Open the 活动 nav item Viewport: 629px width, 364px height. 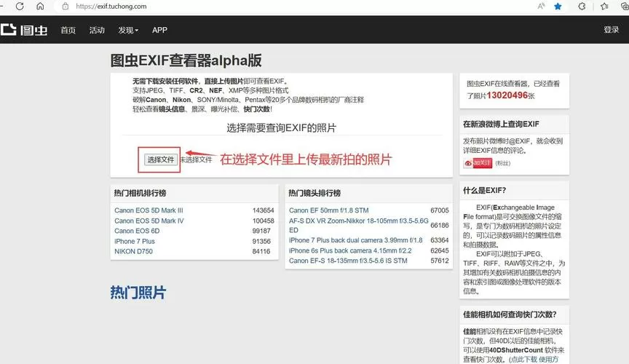97,30
